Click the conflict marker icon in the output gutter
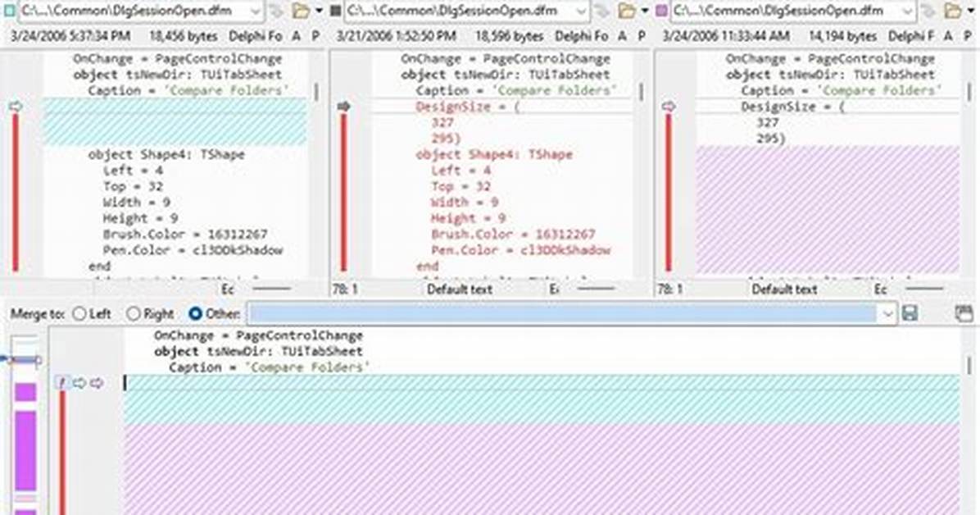Screen dimensions: 980x515 coord(61,382)
